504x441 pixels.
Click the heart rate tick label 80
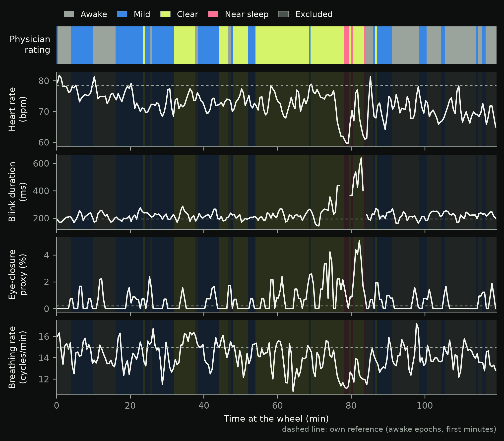44,81
